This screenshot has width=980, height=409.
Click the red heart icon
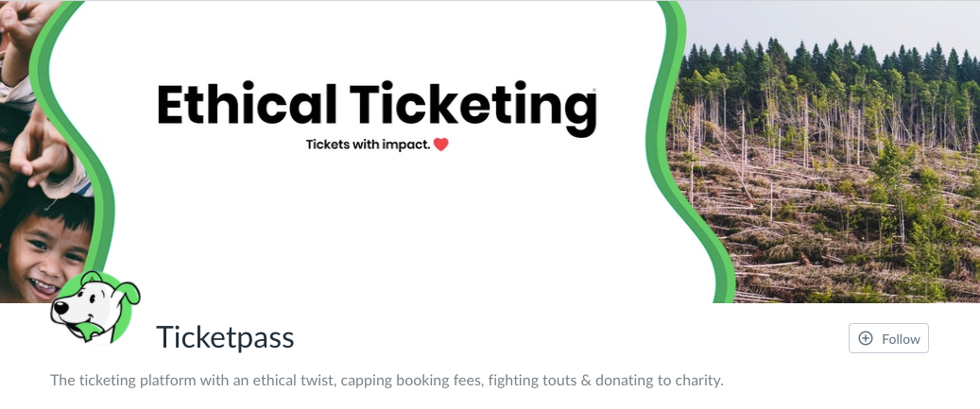click(x=441, y=145)
